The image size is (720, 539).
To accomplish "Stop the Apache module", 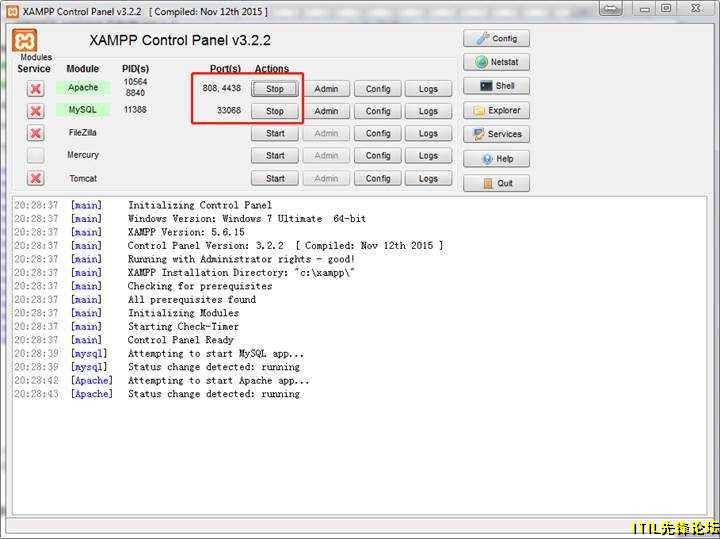I will [x=275, y=89].
